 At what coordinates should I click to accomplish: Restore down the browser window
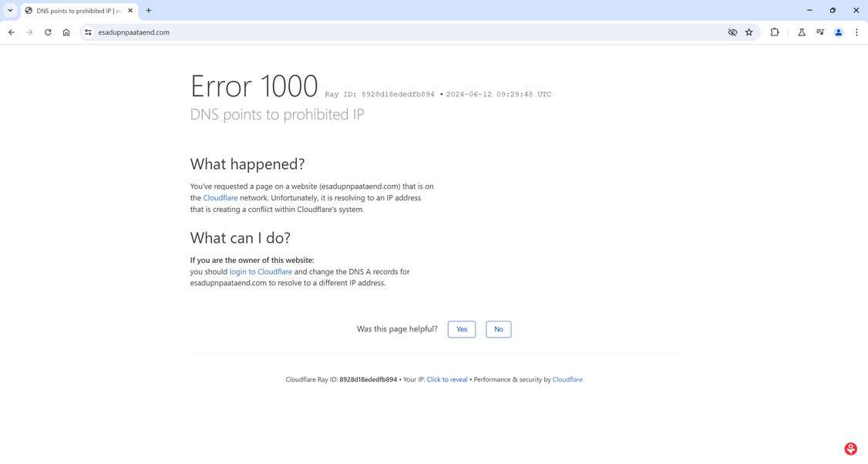point(833,11)
